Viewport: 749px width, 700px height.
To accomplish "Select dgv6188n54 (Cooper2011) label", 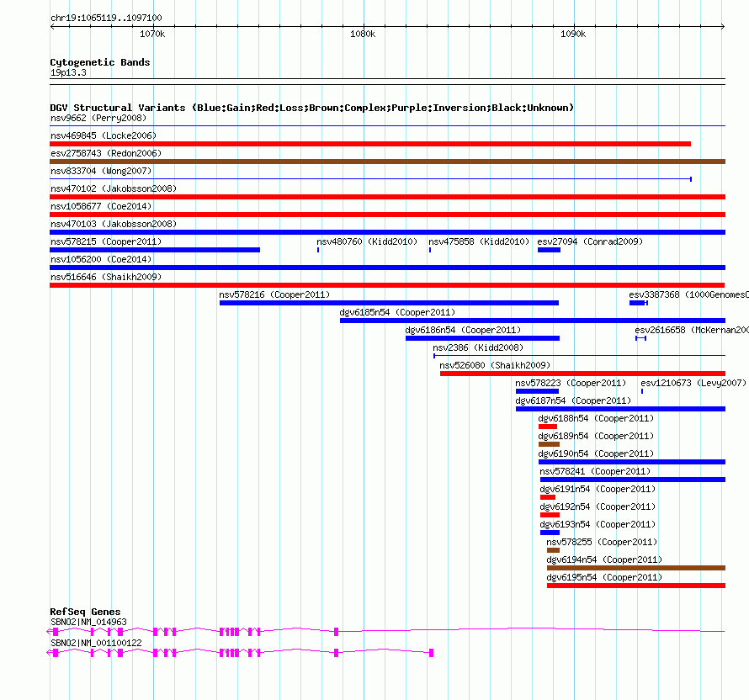I will 596,418.
